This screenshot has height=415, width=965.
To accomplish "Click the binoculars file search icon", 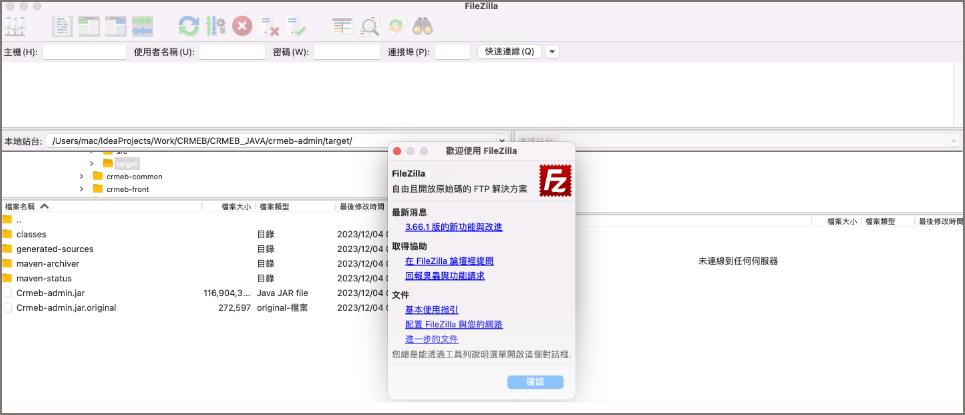I will tap(422, 25).
